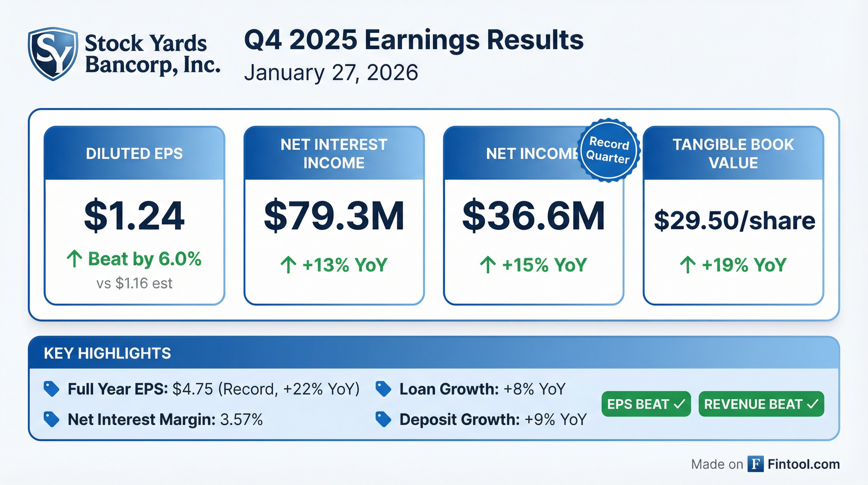Click the tag icon beside Full Year EPS
Screen dimensions: 868x485
pyautogui.click(x=51, y=389)
